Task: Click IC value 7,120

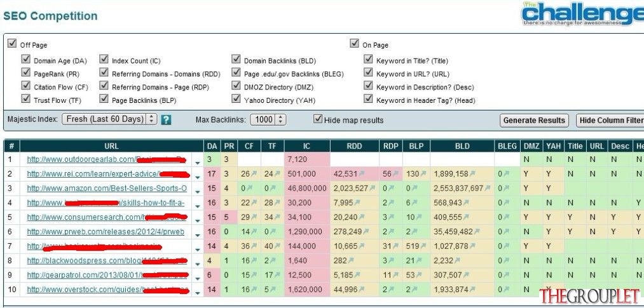Action: (298, 159)
